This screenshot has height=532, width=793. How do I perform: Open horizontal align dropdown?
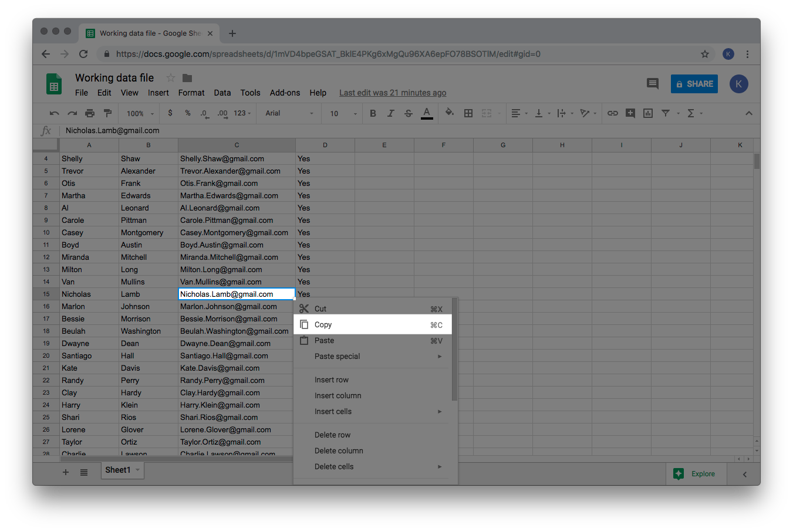pos(519,113)
